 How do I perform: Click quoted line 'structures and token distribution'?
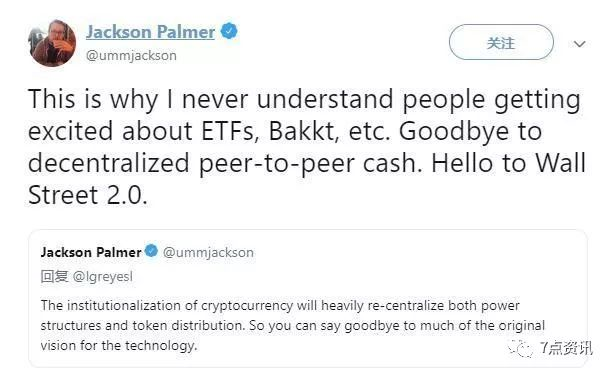(143, 325)
